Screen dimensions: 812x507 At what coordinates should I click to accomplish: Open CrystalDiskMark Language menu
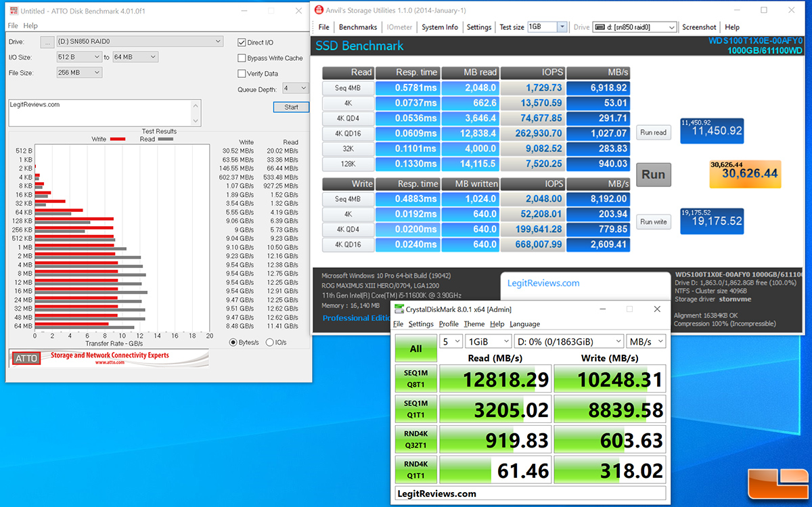click(524, 324)
